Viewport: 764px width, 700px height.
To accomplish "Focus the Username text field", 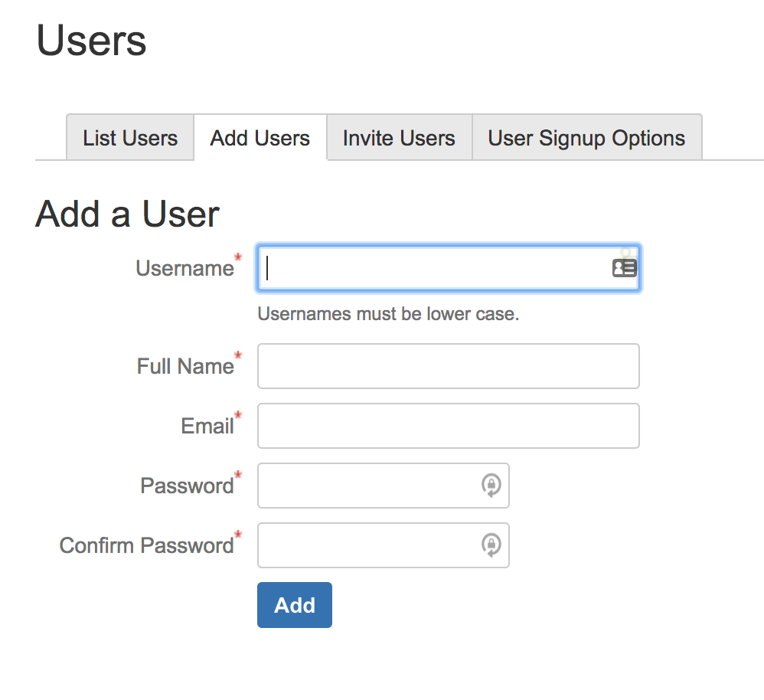I will (449, 268).
